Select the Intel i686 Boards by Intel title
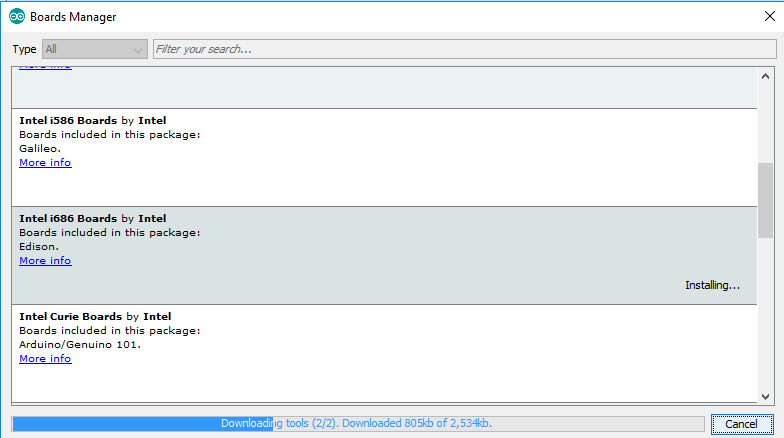784x438 pixels. point(92,218)
